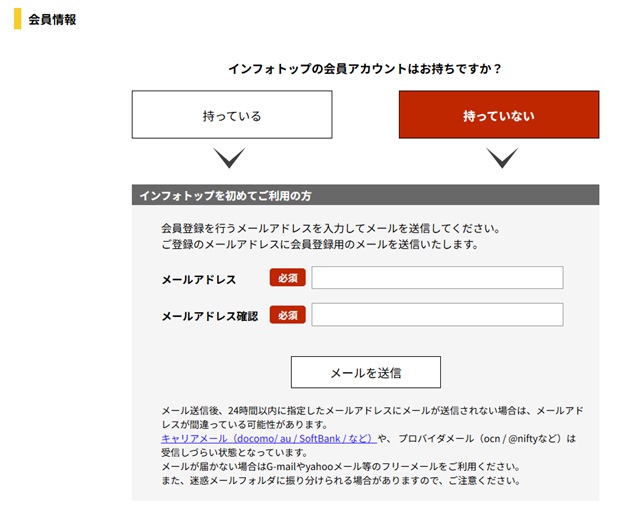Focus the メールアドレス input field
Viewport: 622px width, 508px height.
tap(437, 278)
